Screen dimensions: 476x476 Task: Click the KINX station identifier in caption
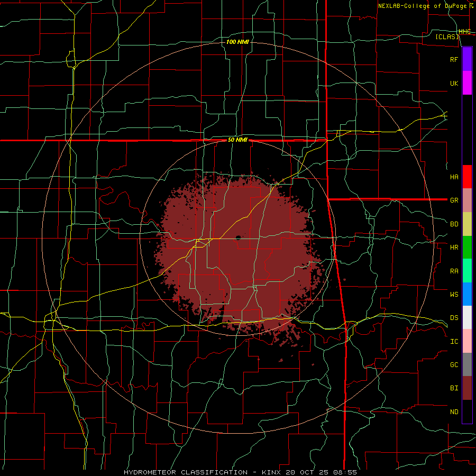tap(271, 472)
